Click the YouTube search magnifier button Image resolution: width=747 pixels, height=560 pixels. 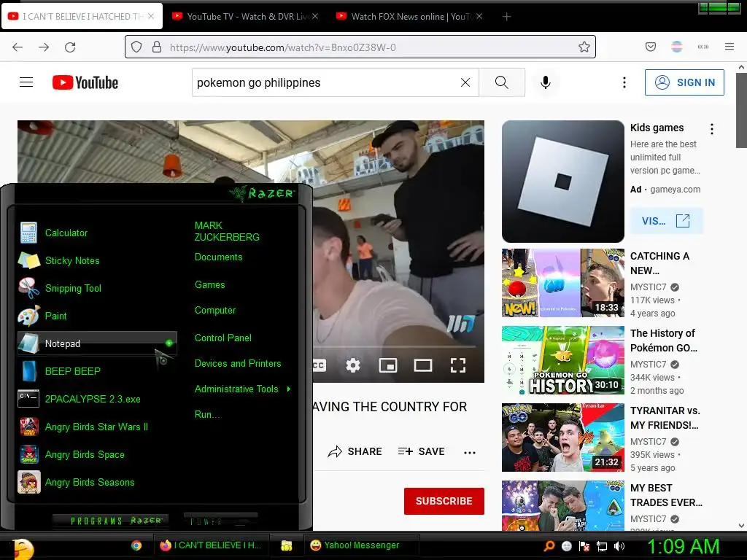coord(502,82)
